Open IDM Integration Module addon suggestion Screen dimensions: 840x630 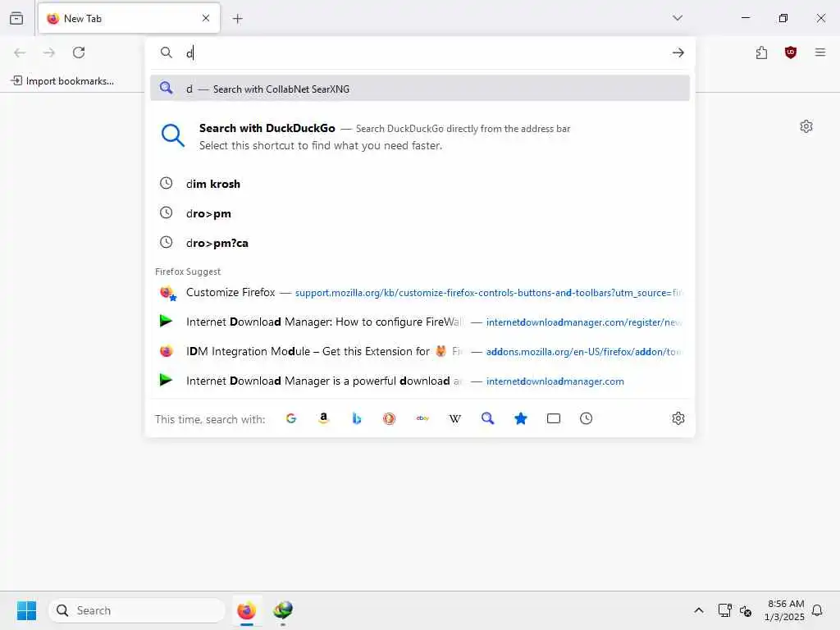tap(420, 351)
